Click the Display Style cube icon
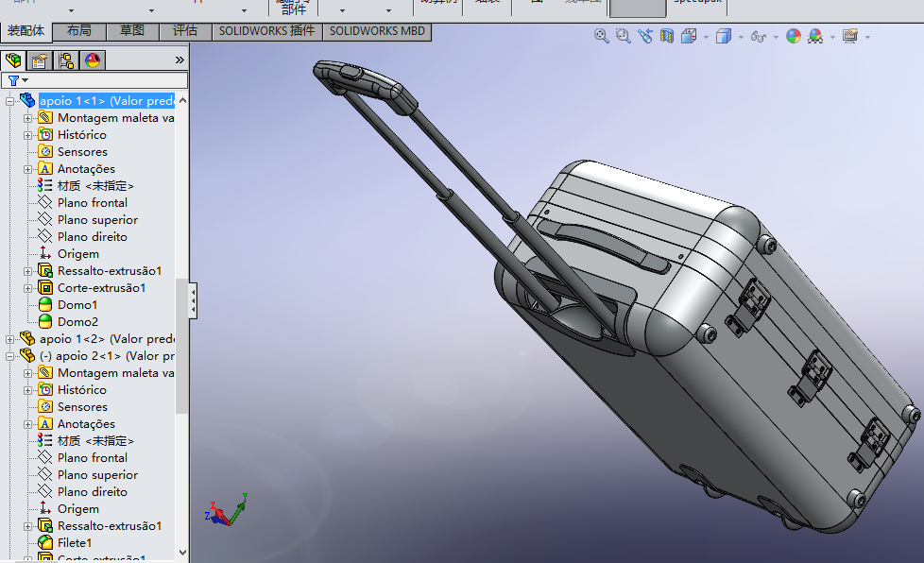 (724, 37)
